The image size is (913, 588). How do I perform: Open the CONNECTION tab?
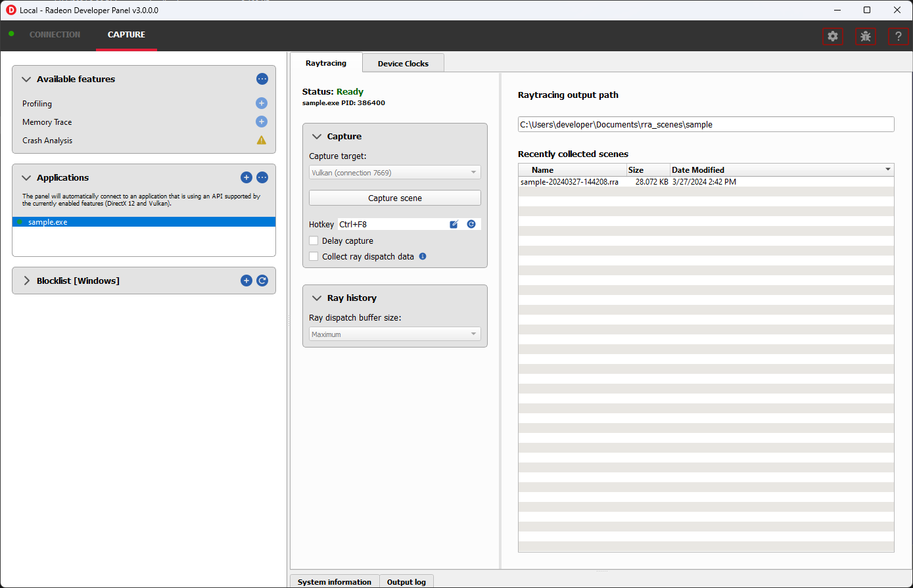(55, 35)
